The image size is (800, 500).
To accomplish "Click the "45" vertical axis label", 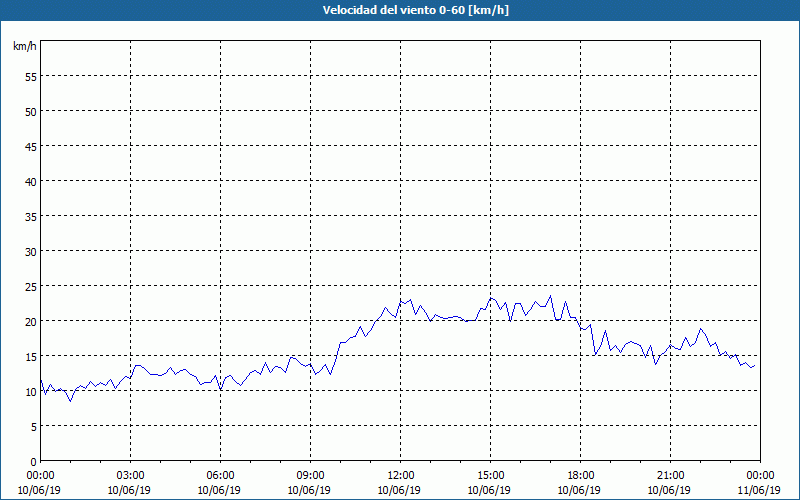I will point(31,146).
